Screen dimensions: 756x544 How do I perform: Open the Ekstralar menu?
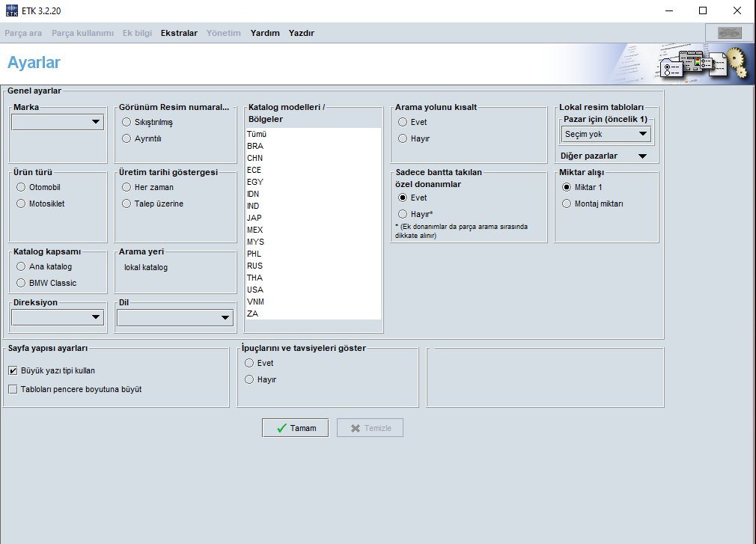pyautogui.click(x=179, y=33)
